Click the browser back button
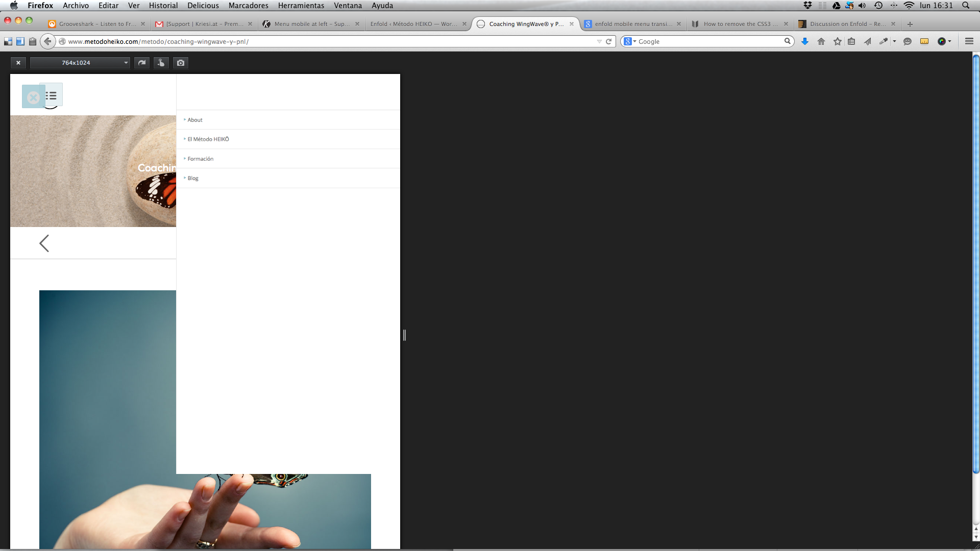Screen dimensions: 980x551 click(x=47, y=41)
